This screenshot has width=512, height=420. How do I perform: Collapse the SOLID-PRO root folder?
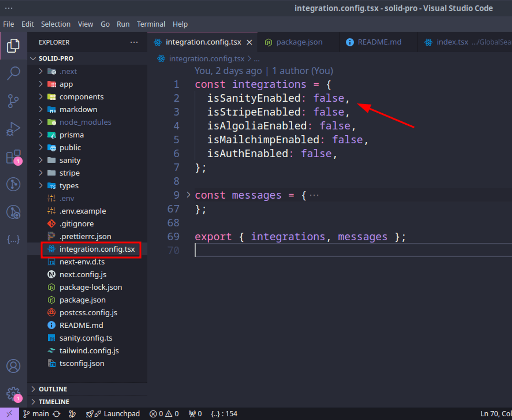(x=56, y=58)
